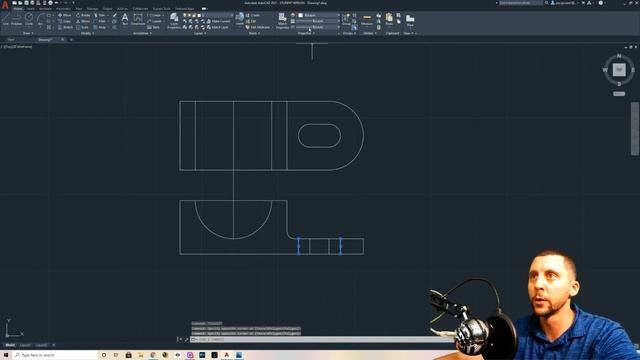Click the Base view tool

410,19
